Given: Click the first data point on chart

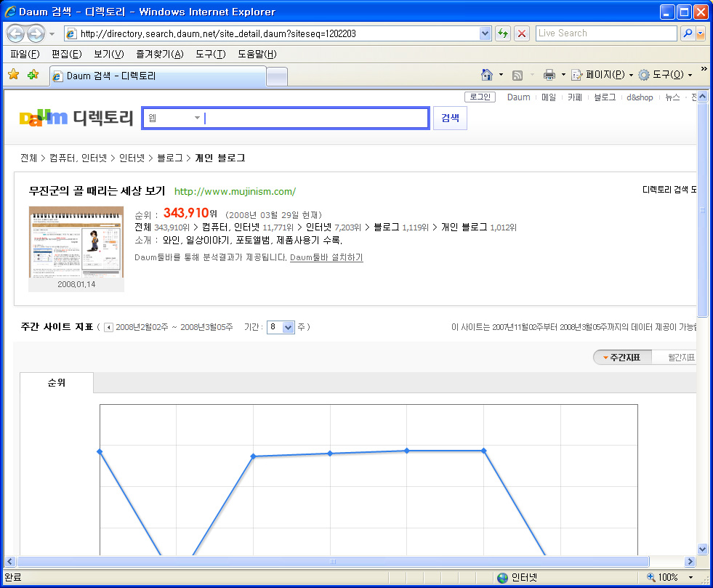Looking at the screenshot, I should point(100,451).
